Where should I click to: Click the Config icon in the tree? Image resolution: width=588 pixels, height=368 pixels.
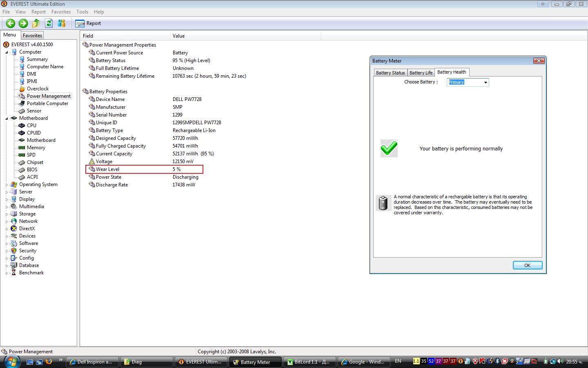[x=14, y=258]
